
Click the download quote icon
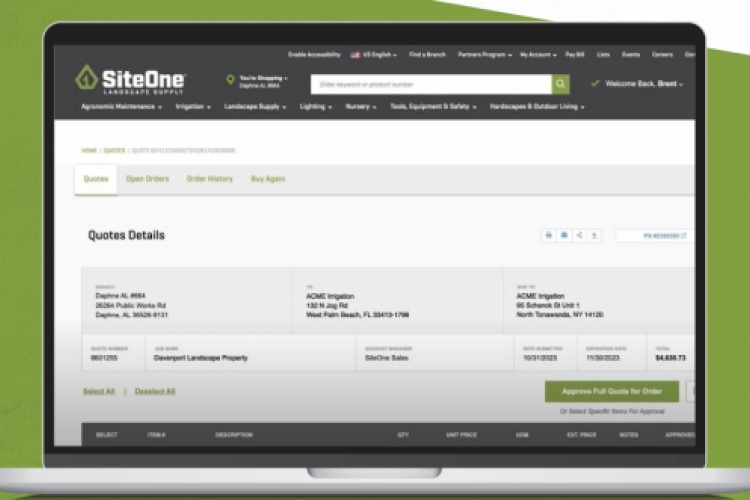[x=595, y=235]
